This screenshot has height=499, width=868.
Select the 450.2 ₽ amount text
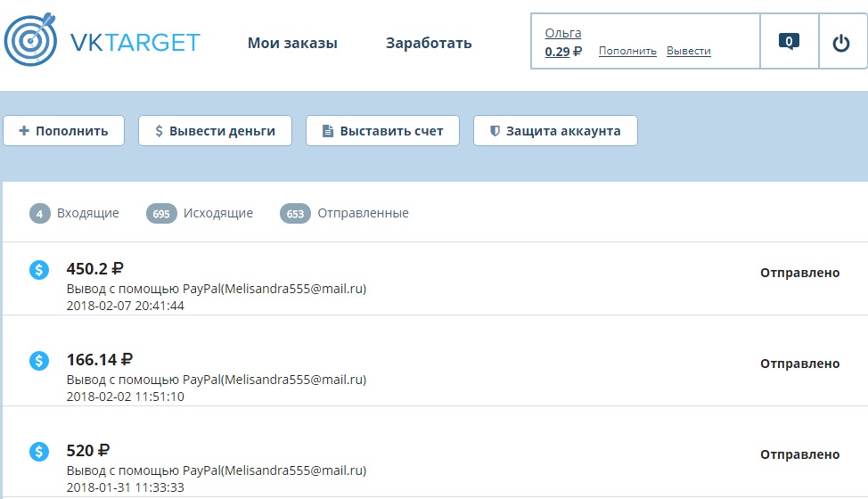[95, 269]
